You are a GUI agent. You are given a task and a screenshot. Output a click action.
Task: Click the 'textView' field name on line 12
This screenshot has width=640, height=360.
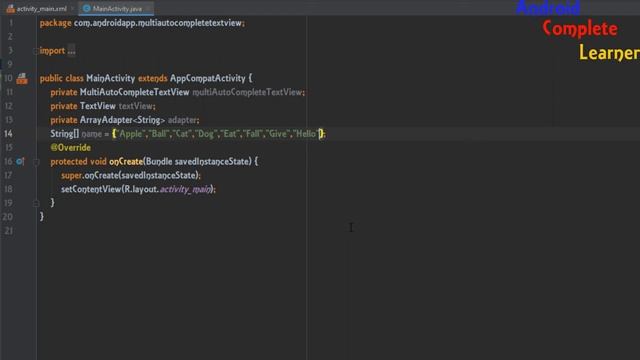pos(136,106)
